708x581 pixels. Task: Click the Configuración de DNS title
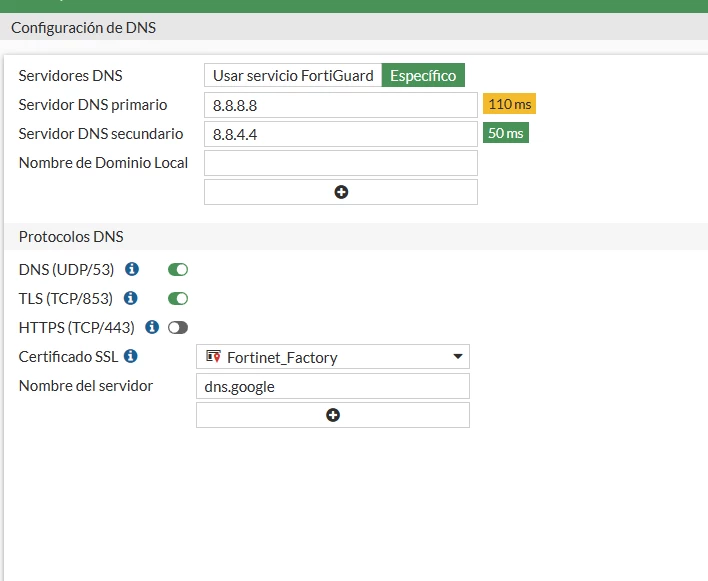point(84,28)
